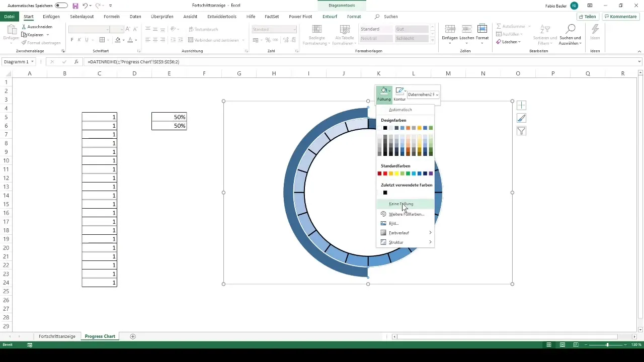Click the insert function fx icon
The height and width of the screenshot is (362, 644).
click(x=76, y=62)
